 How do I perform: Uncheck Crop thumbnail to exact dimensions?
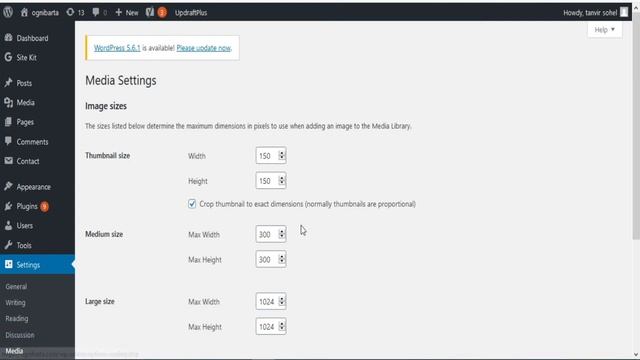pyautogui.click(x=192, y=204)
